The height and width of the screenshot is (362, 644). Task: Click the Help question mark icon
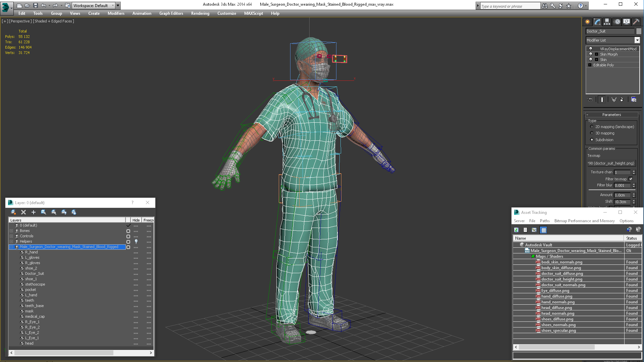click(581, 6)
